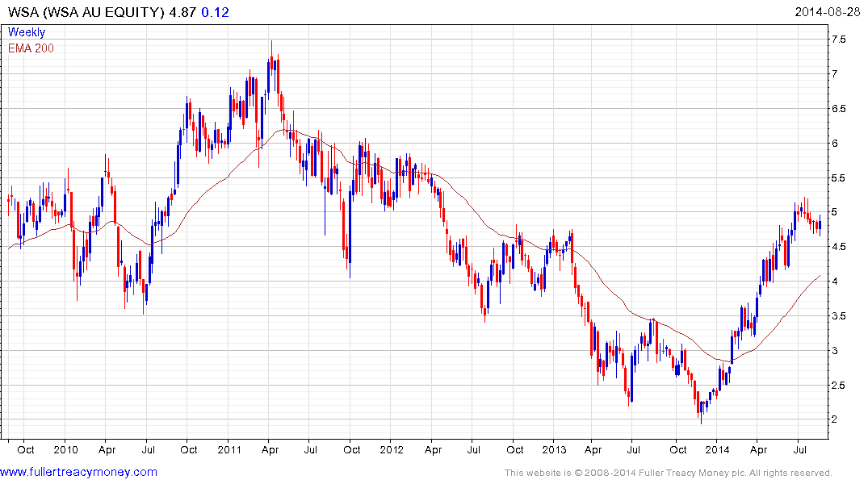Click the last price value 4.87
The image size is (868, 484).
coord(182,12)
